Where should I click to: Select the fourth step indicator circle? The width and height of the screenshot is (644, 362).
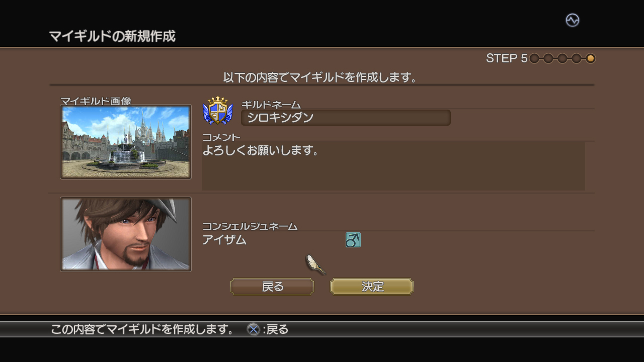click(x=577, y=58)
